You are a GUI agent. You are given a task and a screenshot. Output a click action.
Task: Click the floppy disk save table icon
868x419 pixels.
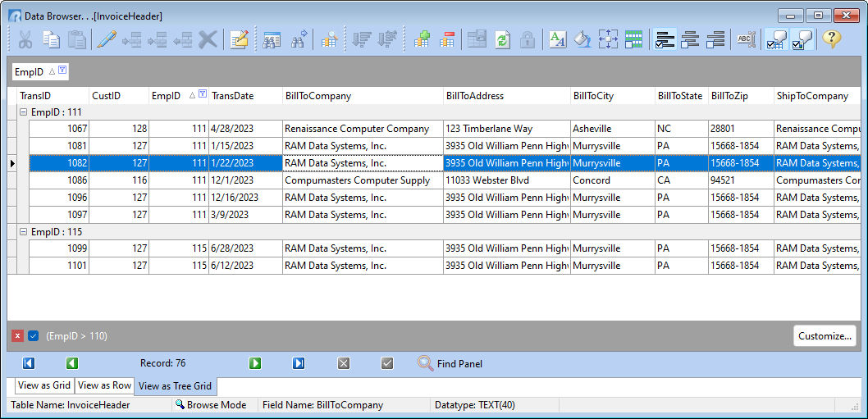[477, 40]
